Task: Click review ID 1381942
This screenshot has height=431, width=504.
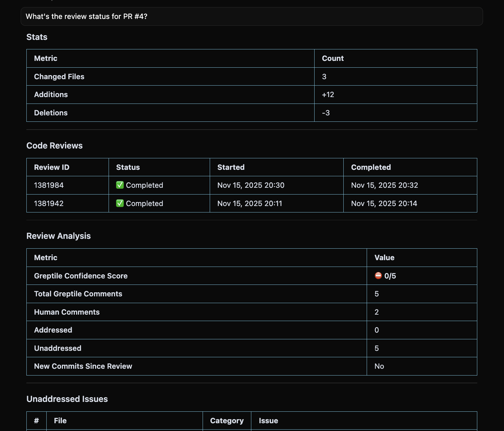Action: point(49,204)
